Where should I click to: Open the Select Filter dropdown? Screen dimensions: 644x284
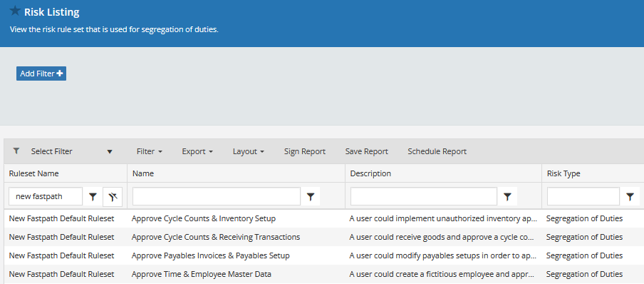coord(71,151)
